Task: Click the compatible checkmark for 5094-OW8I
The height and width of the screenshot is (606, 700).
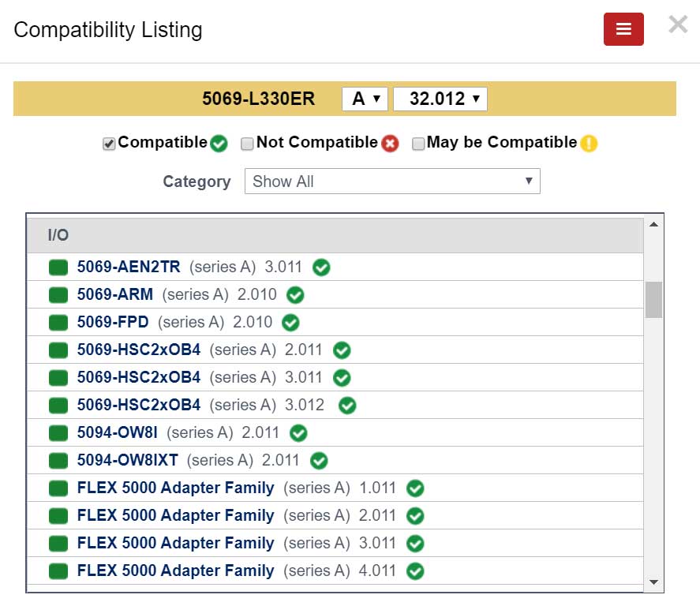Action: tap(298, 433)
